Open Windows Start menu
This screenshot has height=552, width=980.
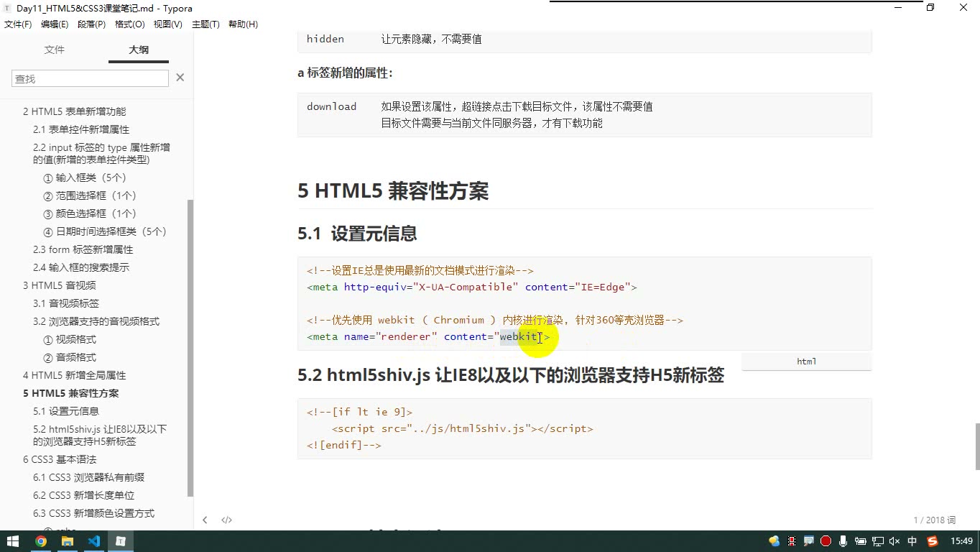coord(13,541)
